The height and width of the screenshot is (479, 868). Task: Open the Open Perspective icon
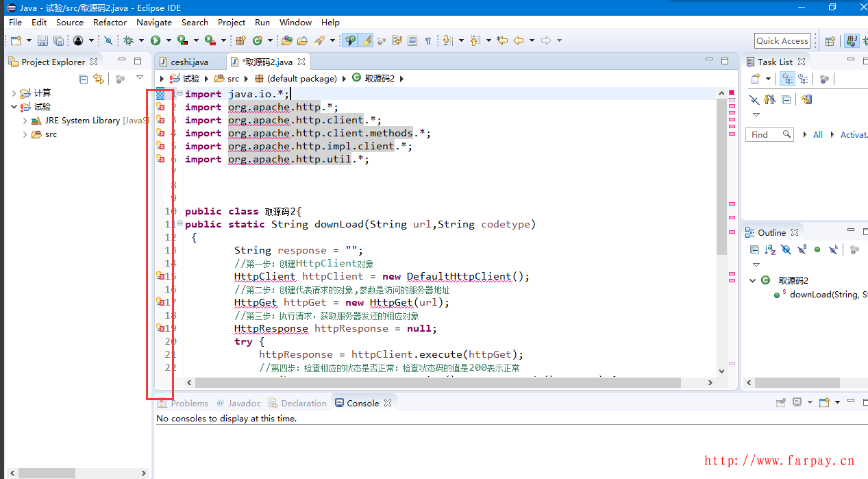coord(830,41)
